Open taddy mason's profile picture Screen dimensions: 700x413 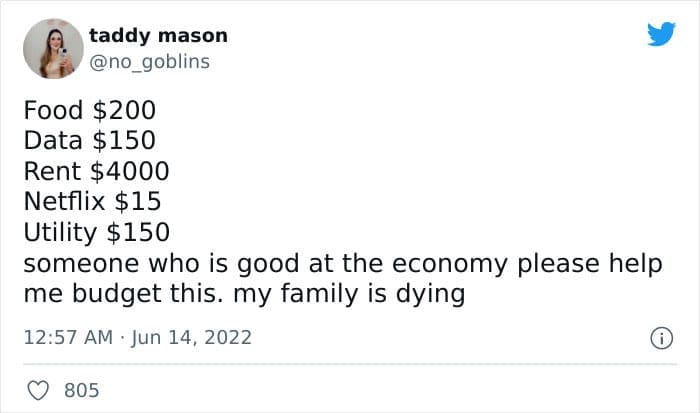52,48
